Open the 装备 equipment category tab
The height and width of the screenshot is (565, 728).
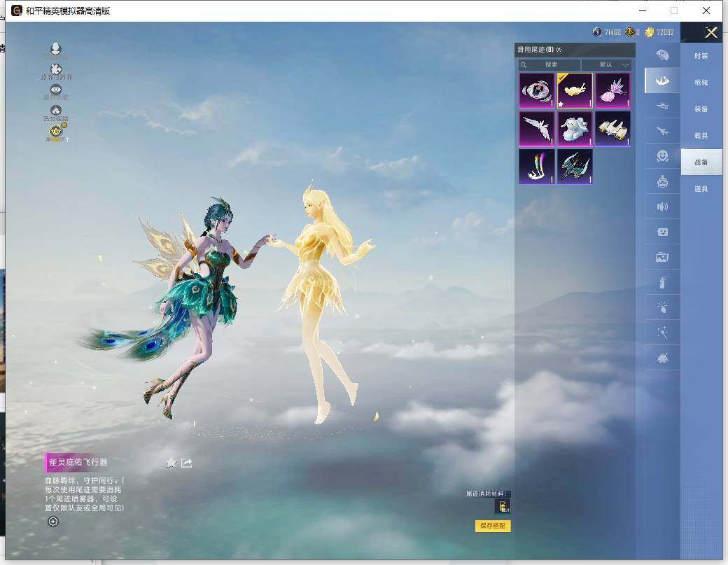click(x=701, y=109)
